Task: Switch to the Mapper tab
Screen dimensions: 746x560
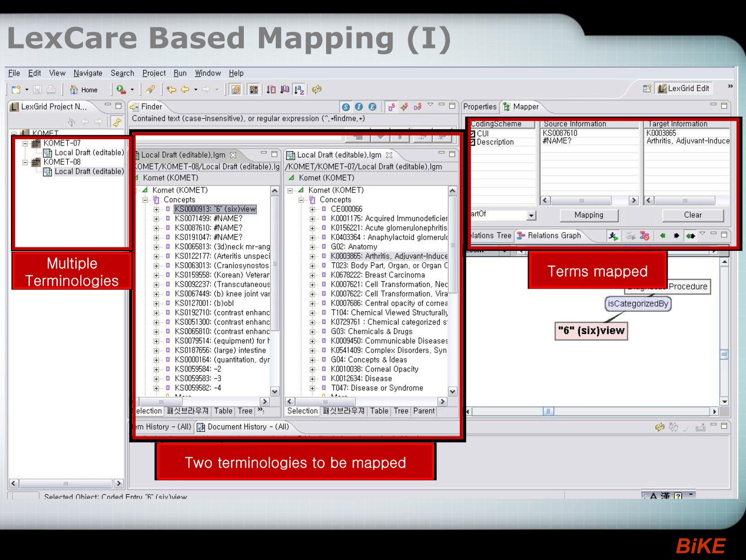Action: [x=521, y=107]
